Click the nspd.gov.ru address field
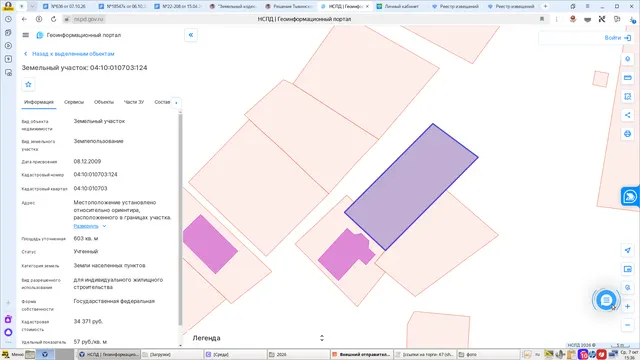The image size is (640, 360). click(x=89, y=19)
